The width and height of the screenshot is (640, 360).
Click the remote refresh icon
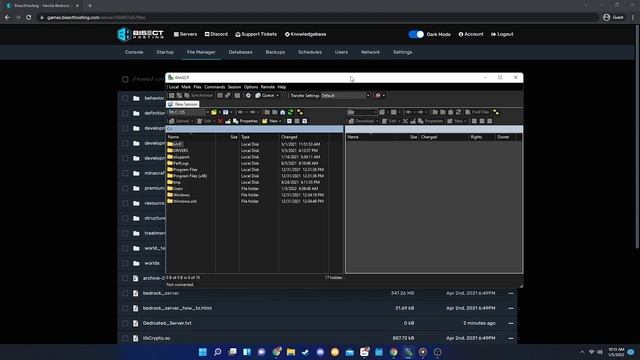pos(458,112)
